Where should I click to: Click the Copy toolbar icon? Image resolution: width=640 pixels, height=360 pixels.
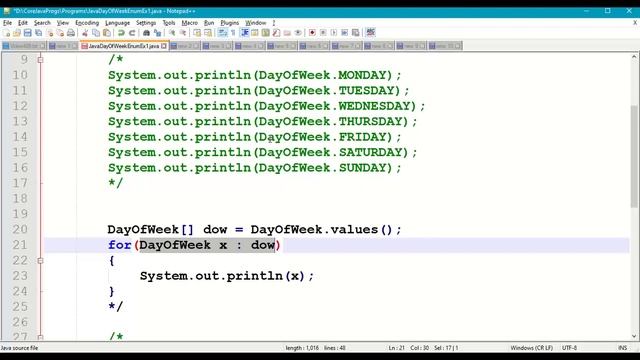coord(96,33)
